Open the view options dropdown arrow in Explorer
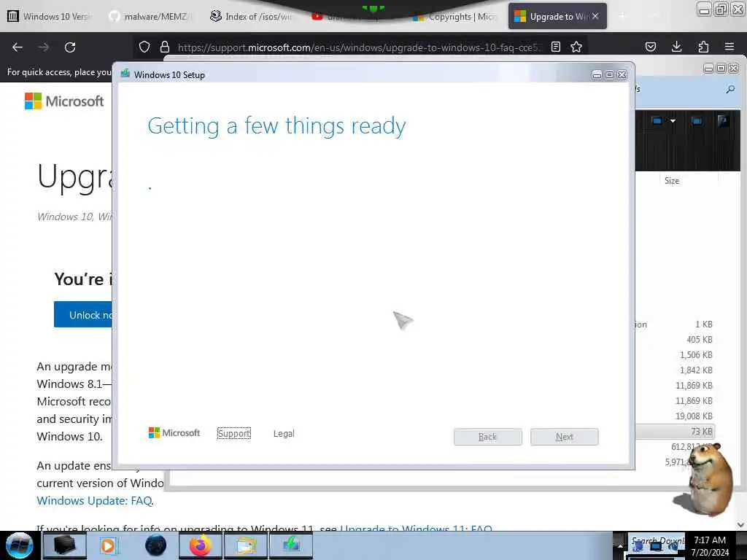 point(673,121)
